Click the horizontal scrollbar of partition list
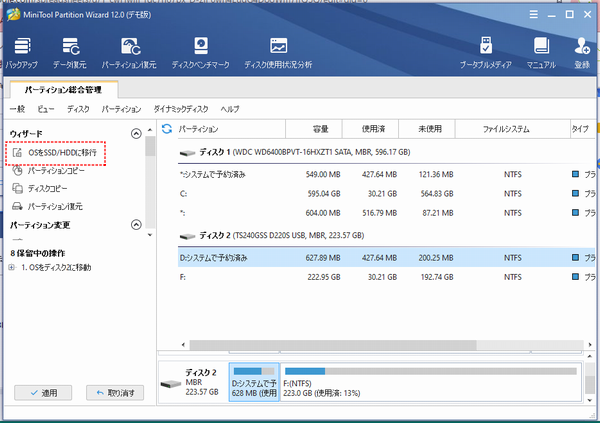 coord(333,345)
